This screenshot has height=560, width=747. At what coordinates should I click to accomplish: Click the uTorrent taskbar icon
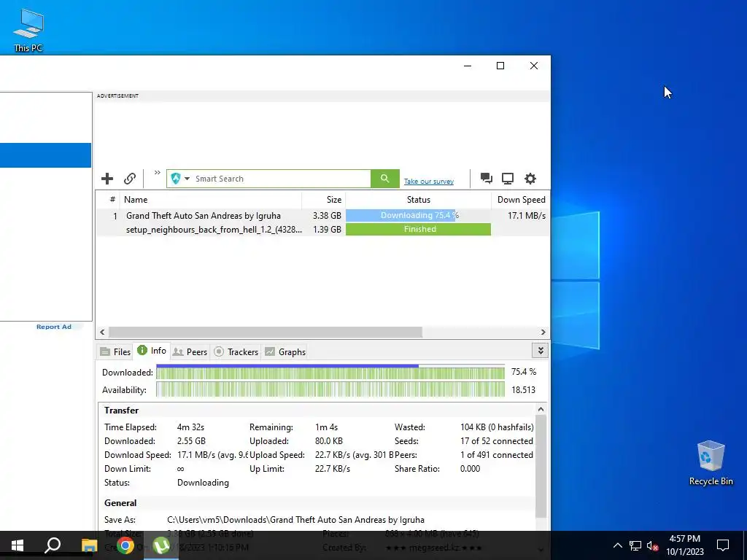tap(161, 545)
